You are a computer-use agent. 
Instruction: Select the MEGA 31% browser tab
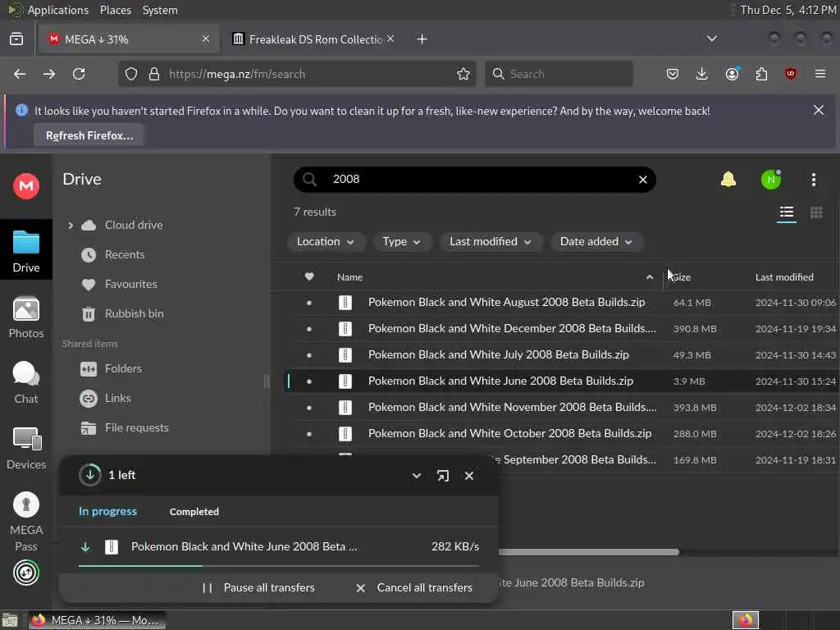tap(129, 39)
